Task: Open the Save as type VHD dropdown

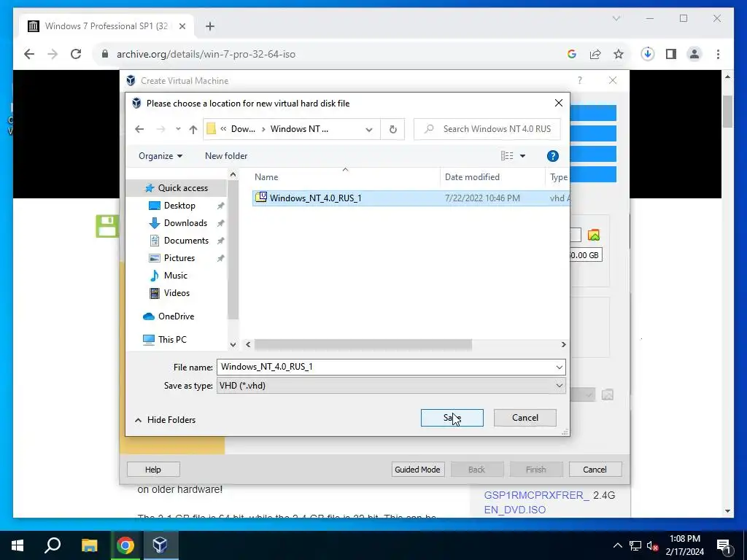Action: [x=391, y=386]
